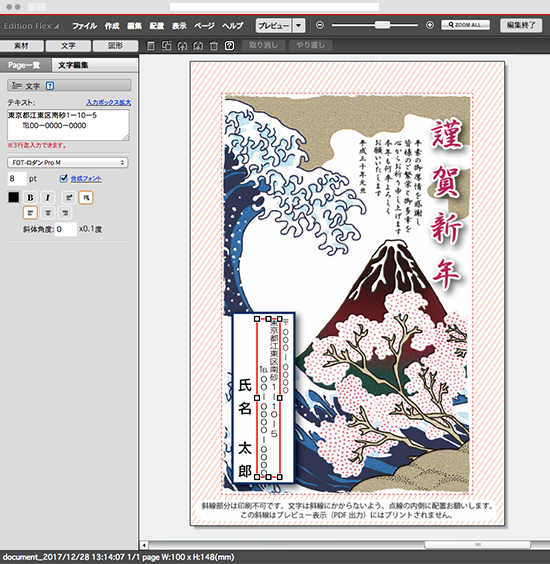The image size is (550, 564).
Task: Click the 入力ボックス拡大 link
Action: (108, 103)
